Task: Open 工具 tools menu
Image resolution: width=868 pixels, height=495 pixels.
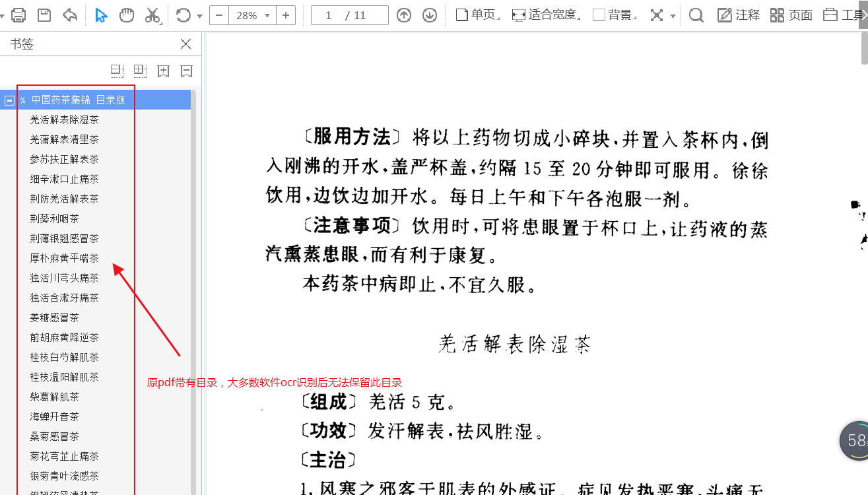Action: click(848, 15)
